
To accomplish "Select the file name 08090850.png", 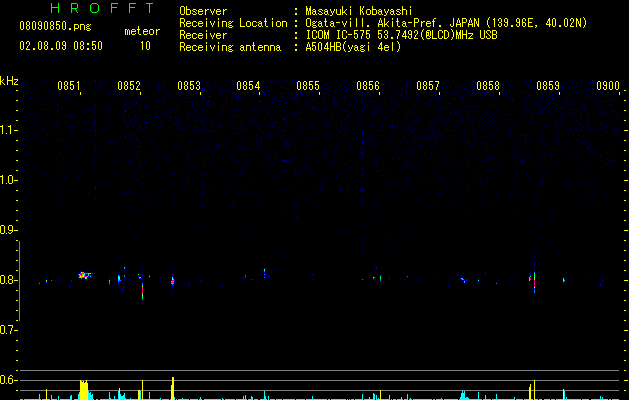I will pos(55,27).
